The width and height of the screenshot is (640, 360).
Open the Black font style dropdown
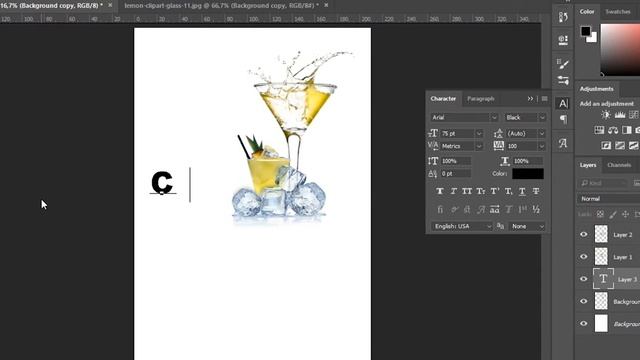coord(525,118)
